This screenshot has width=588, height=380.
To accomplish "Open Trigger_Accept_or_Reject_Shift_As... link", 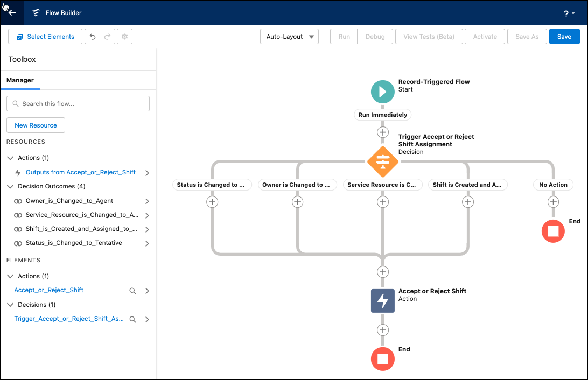I will pyautogui.click(x=69, y=319).
